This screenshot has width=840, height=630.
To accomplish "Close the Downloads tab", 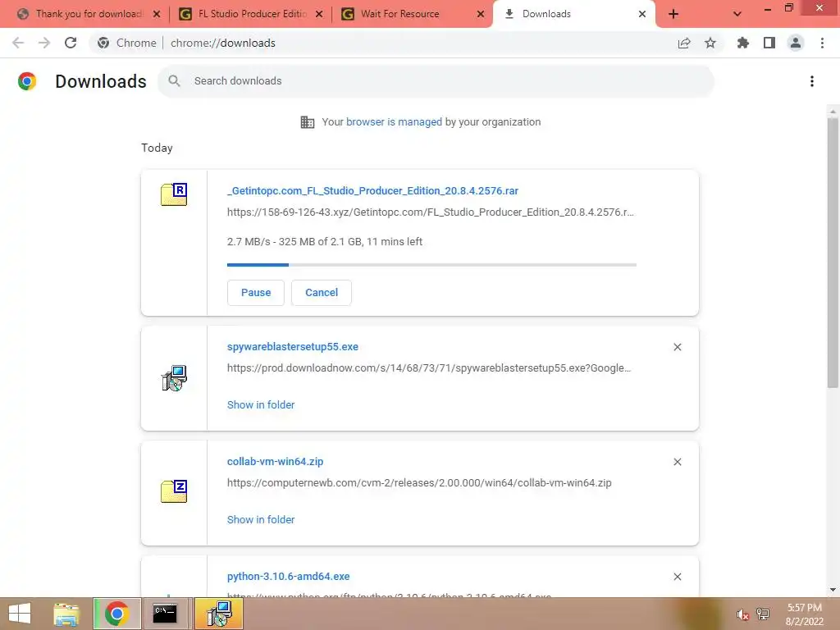I will [642, 14].
